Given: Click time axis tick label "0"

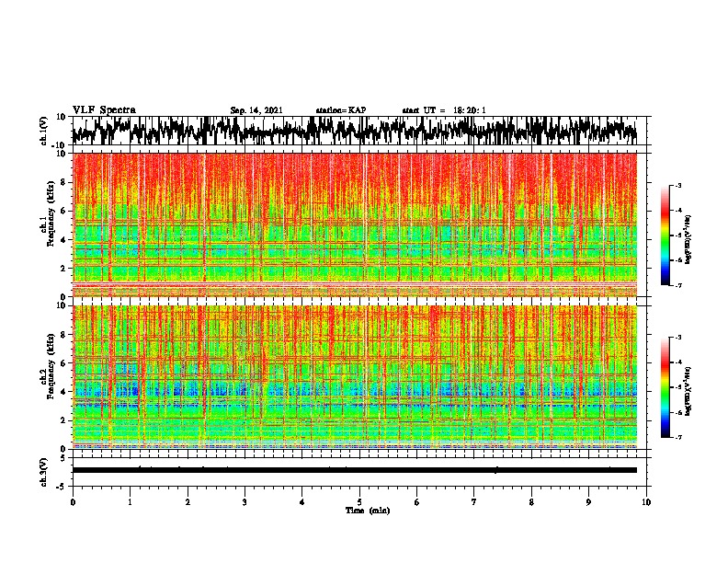Looking at the screenshot, I should (x=73, y=502).
